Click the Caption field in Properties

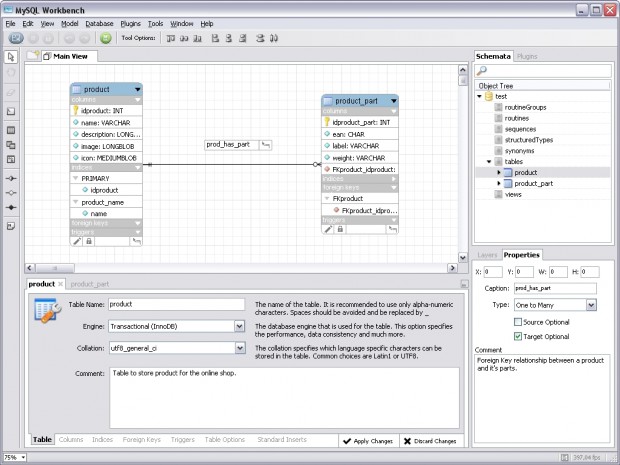tap(555, 288)
